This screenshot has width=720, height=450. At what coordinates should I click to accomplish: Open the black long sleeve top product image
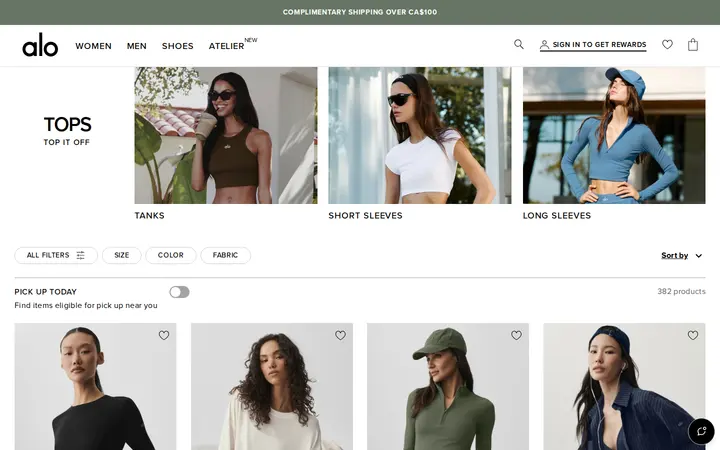point(96,387)
